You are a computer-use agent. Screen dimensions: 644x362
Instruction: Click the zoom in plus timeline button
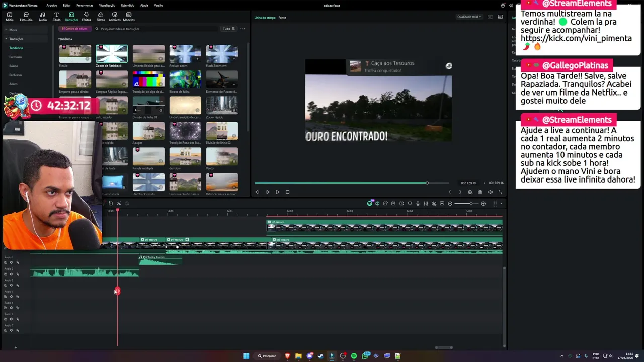(x=483, y=203)
